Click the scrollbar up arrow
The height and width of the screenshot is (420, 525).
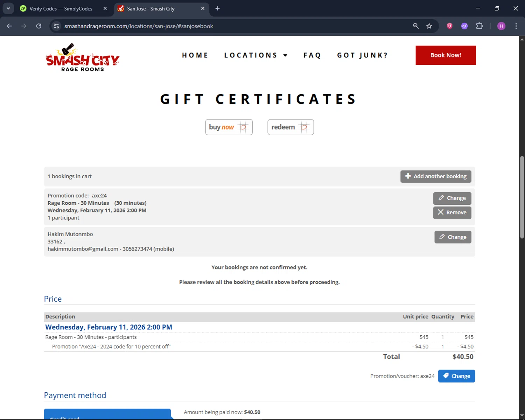[522, 39]
